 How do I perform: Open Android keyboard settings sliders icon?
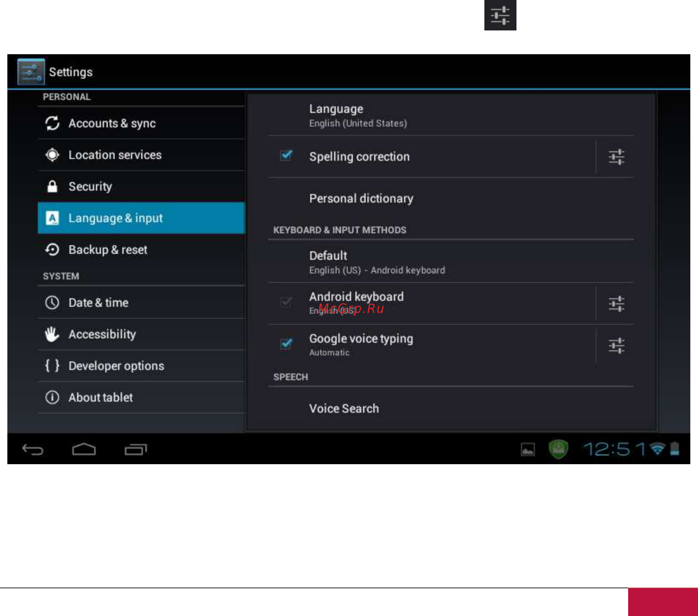pos(616,304)
